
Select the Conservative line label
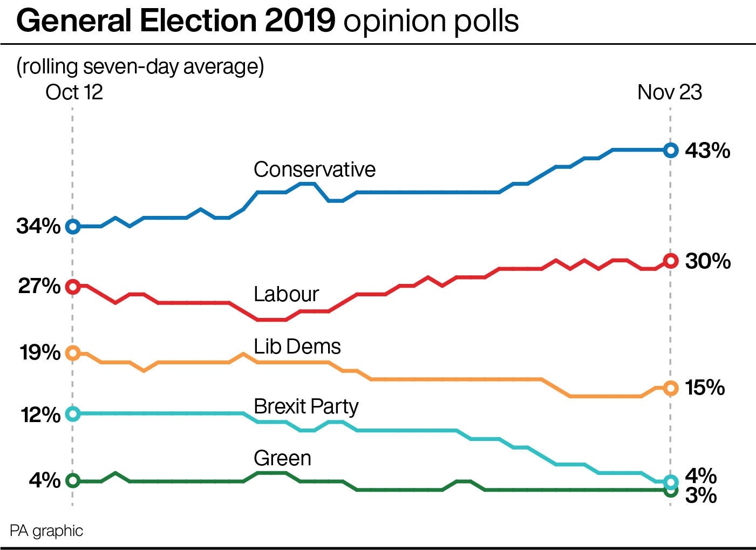click(315, 169)
